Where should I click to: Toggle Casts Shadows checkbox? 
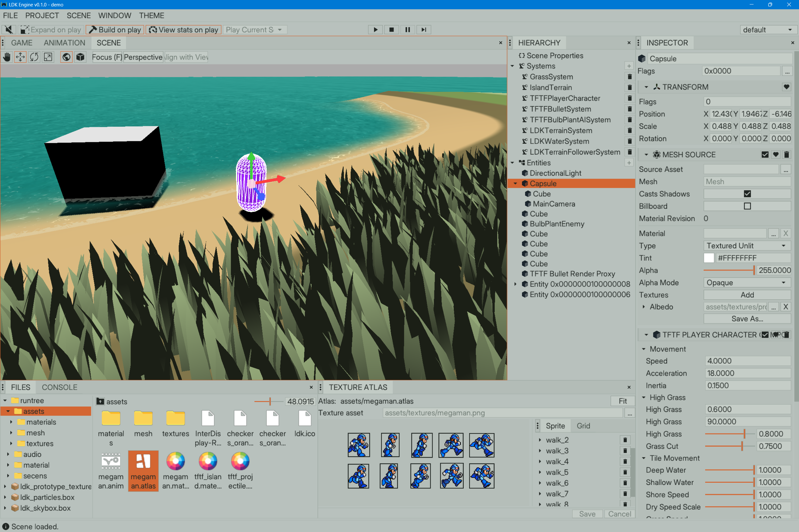coord(747,194)
